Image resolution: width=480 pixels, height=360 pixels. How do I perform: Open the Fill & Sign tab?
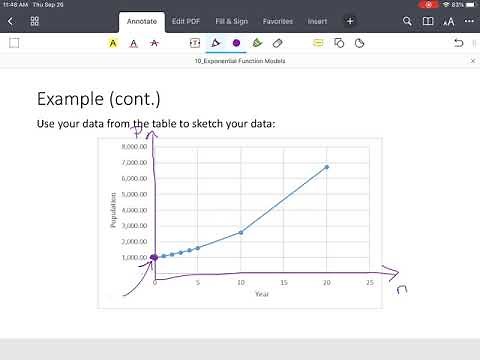click(x=232, y=21)
